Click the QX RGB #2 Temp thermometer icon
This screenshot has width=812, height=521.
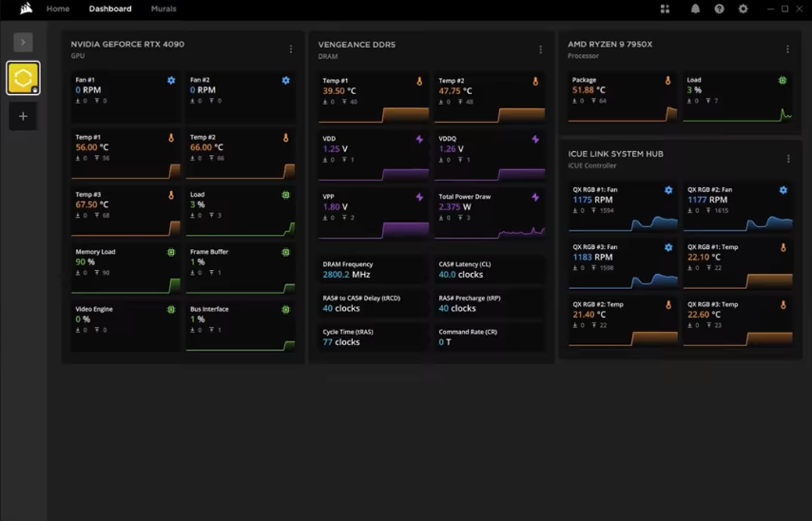point(668,305)
